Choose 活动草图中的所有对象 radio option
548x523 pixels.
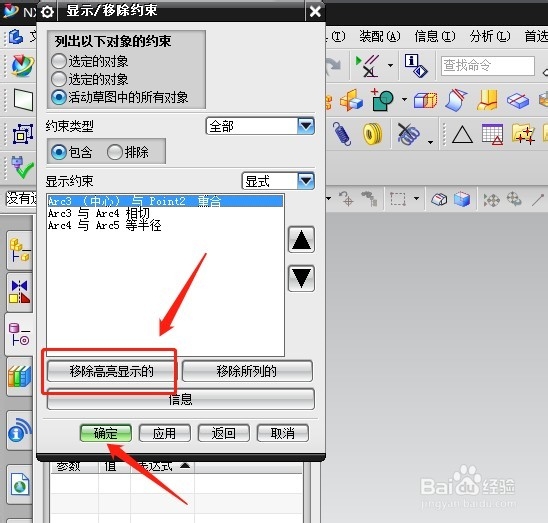pyautogui.click(x=58, y=97)
